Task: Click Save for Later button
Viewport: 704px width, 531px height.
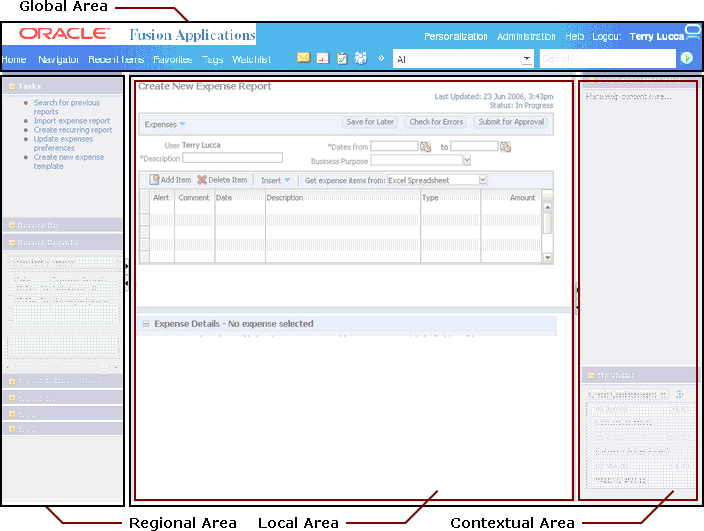Action: click(370, 122)
